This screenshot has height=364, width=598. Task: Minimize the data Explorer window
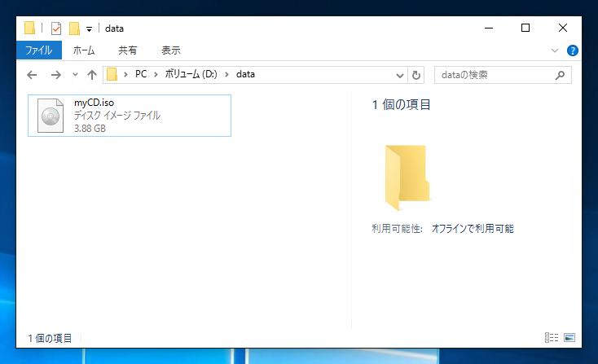[x=489, y=29]
